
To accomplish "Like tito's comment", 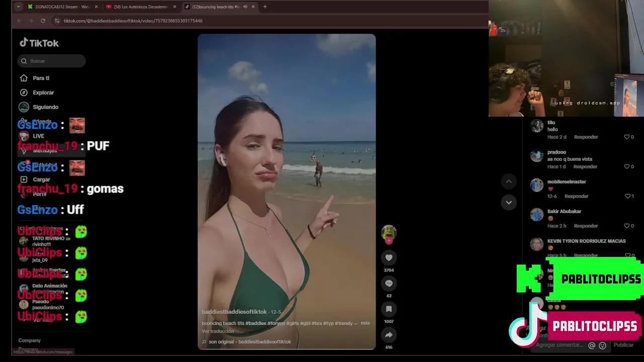I will tap(627, 137).
